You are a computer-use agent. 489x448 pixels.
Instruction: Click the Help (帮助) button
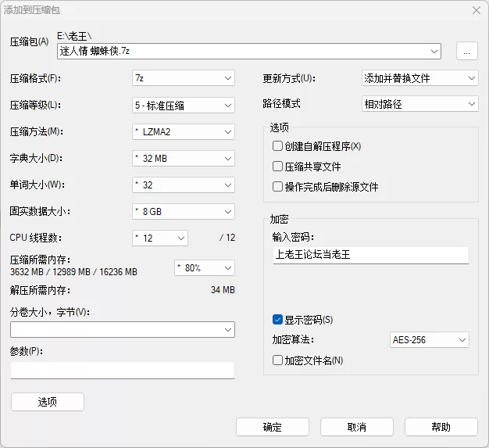tap(441, 427)
